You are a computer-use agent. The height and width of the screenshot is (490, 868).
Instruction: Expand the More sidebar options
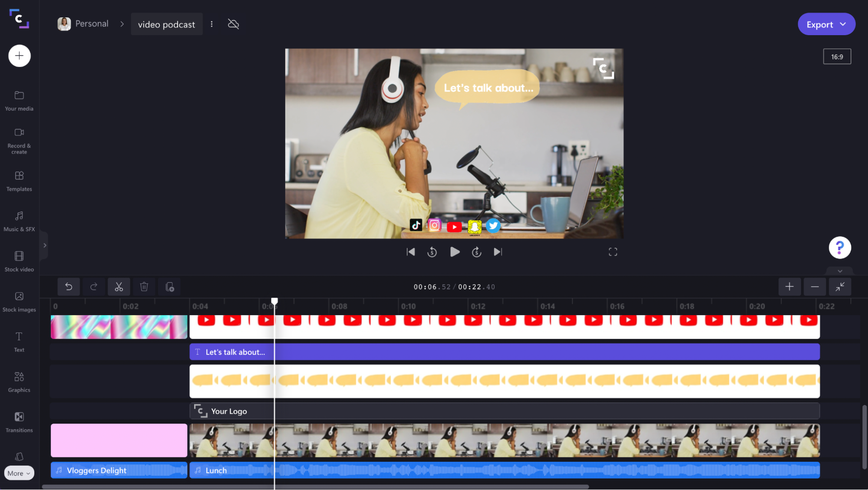[19, 473]
